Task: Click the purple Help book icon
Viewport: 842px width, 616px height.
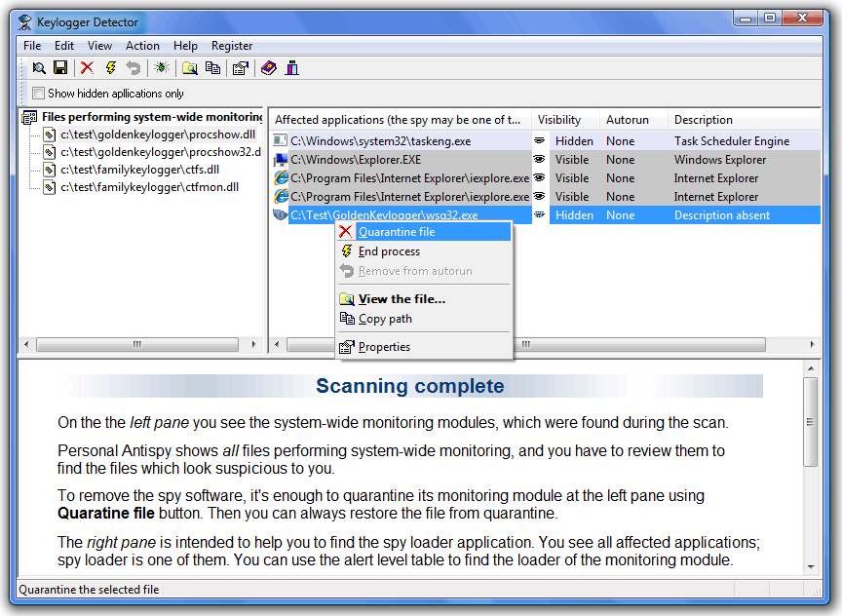Action: click(x=267, y=68)
